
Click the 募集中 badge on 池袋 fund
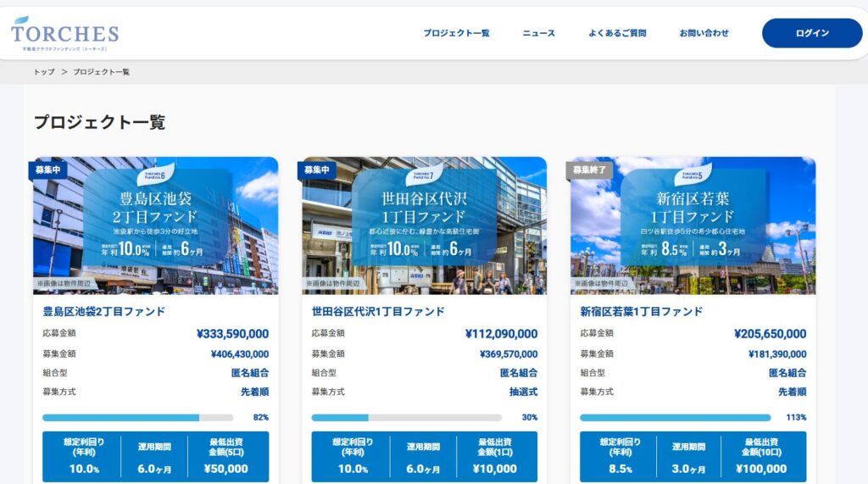[x=47, y=170]
